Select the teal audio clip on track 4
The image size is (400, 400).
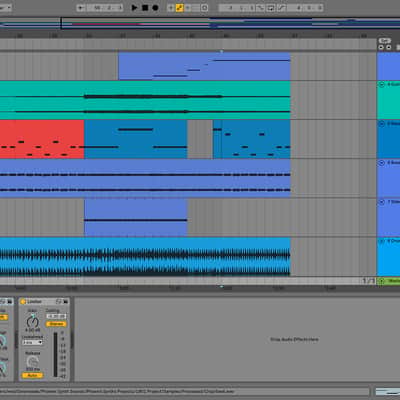pos(145,100)
